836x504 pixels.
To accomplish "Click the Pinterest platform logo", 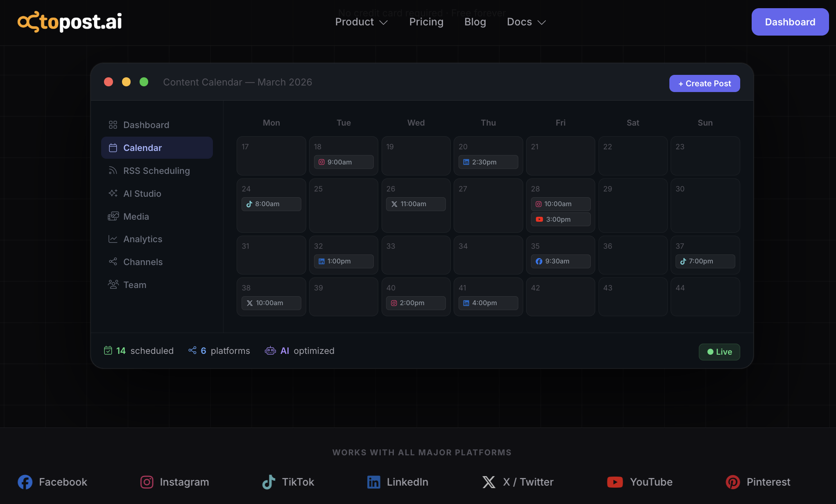I will [x=733, y=482].
